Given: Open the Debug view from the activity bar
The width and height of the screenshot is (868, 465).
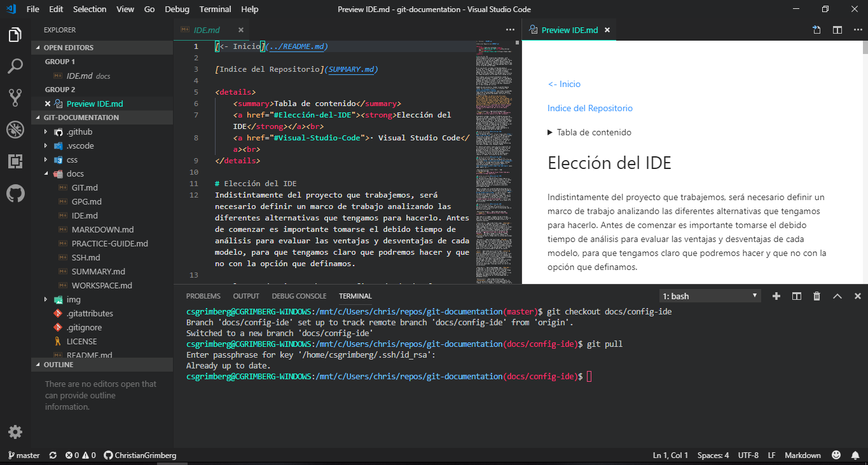Looking at the screenshot, I should point(15,130).
